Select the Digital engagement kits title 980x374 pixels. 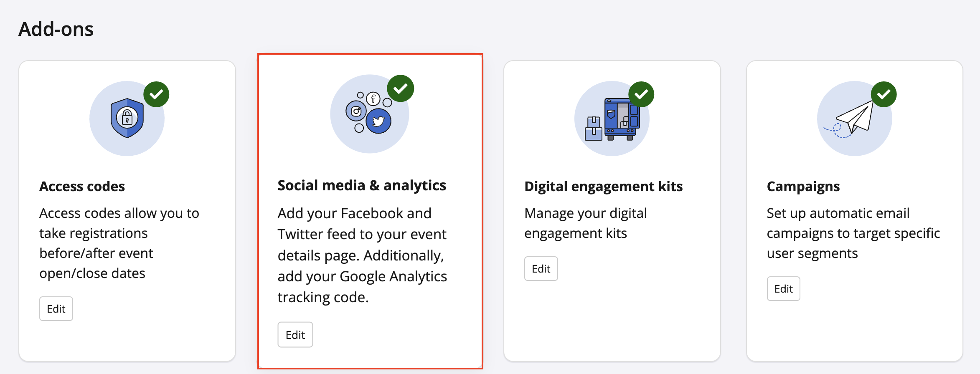pos(603,186)
